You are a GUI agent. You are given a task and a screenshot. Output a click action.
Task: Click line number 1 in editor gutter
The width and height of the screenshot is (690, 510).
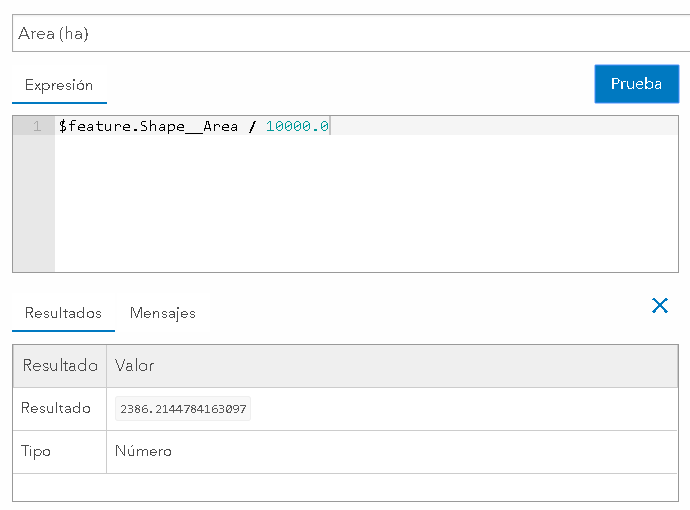(37, 126)
